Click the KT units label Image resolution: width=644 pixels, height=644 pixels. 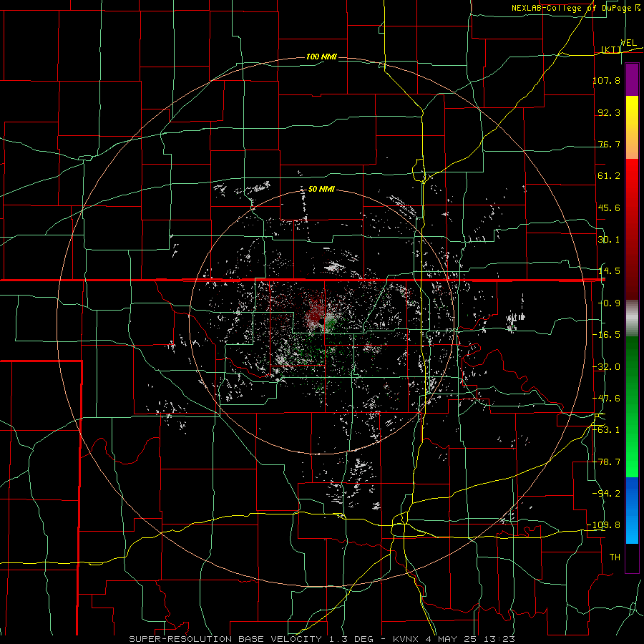[611, 49]
